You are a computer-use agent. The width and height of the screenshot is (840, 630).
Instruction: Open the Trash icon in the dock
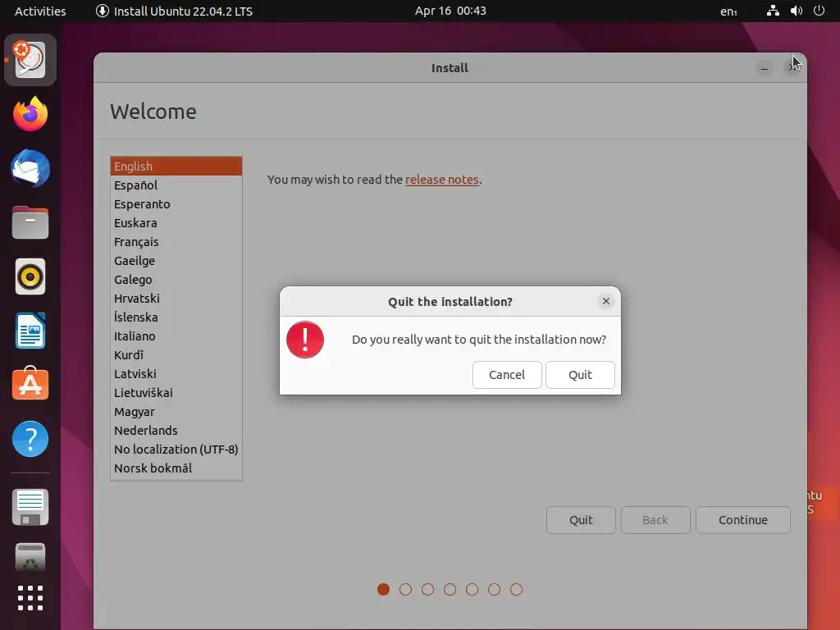[30, 557]
